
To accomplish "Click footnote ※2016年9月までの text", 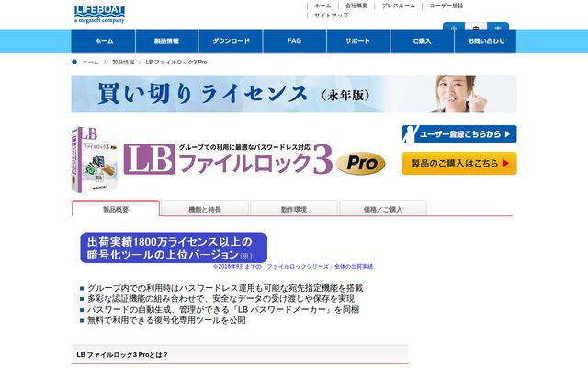I will click(x=293, y=266).
